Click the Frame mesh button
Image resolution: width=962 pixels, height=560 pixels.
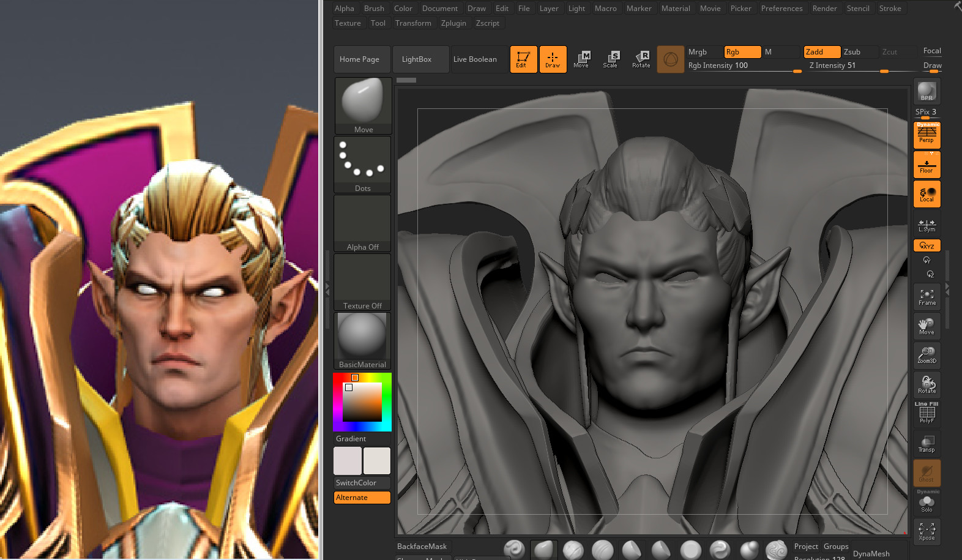click(927, 297)
